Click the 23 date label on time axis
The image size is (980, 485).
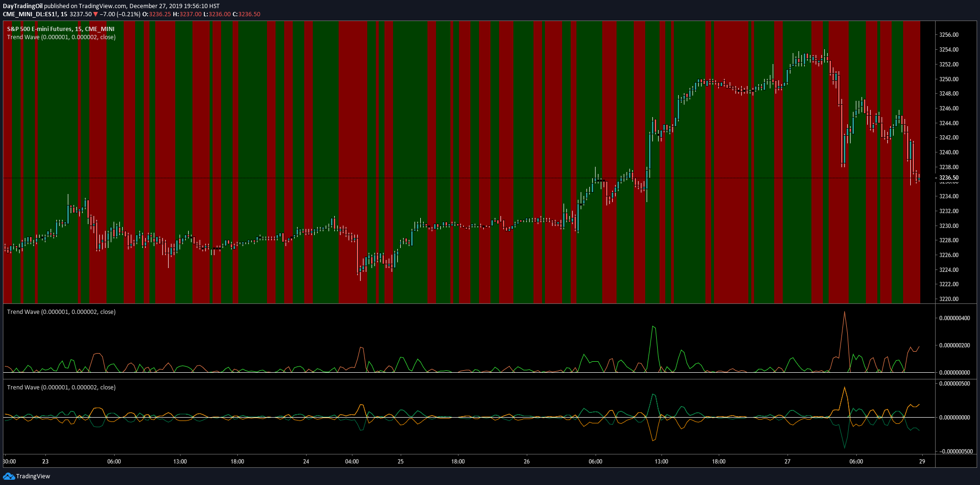pos(45,462)
